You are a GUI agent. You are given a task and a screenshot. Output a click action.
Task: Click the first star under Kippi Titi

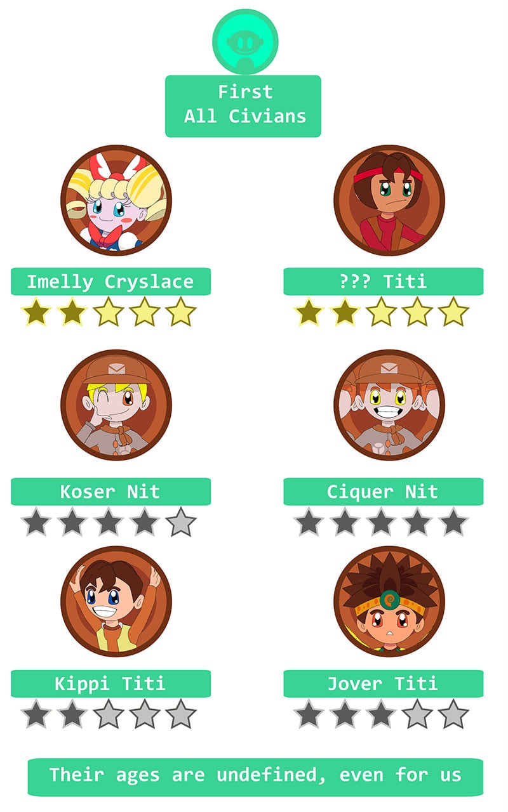click(36, 714)
